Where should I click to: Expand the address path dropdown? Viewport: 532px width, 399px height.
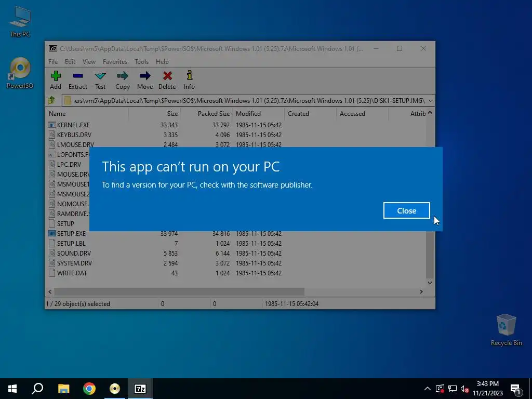coord(430,101)
